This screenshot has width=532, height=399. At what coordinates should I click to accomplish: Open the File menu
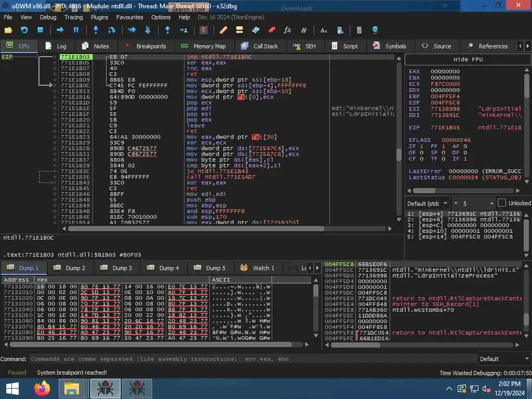click(x=8, y=17)
